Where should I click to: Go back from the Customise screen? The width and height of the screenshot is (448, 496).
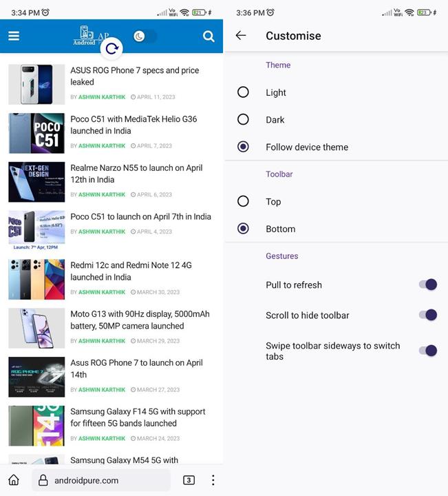(x=241, y=36)
